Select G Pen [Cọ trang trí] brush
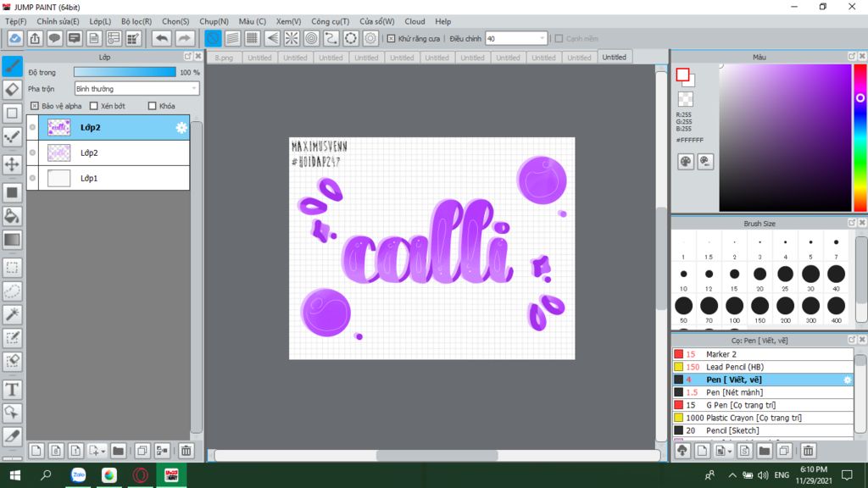This screenshot has height=488, width=868. tap(763, 405)
